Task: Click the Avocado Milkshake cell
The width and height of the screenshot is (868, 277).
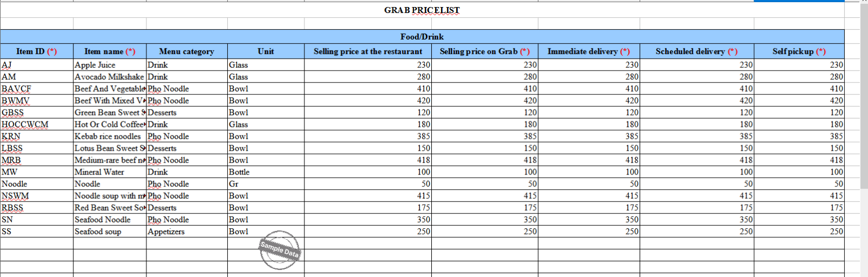Action: tap(109, 77)
